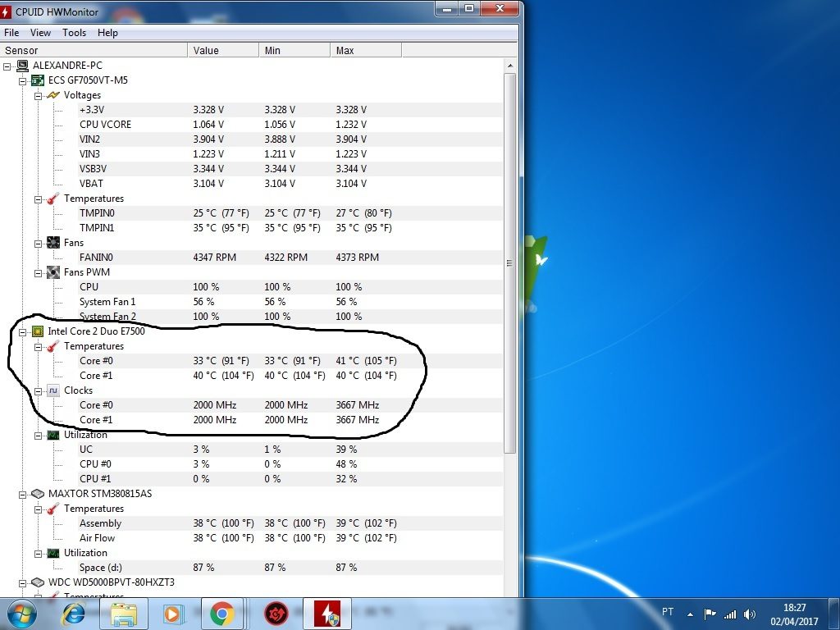Select the VSB3V voltage row
Image resolution: width=840 pixels, height=630 pixels.
(x=290, y=169)
